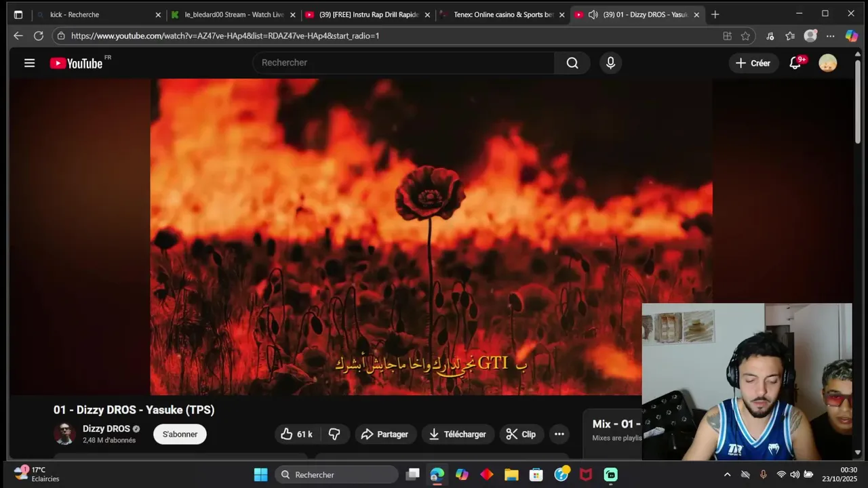This screenshot has width=868, height=488.
Task: Open browser extensions icon
Action: pos(770,36)
